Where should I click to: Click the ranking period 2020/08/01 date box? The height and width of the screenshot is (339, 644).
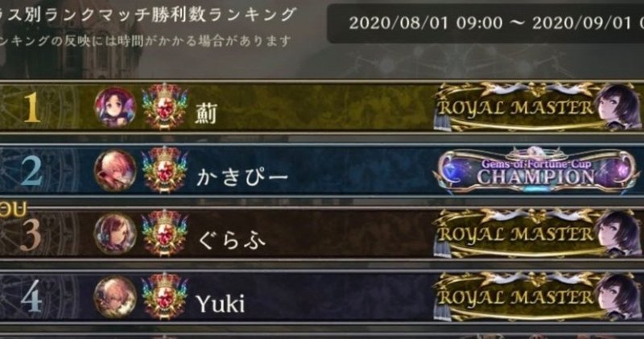485,23
